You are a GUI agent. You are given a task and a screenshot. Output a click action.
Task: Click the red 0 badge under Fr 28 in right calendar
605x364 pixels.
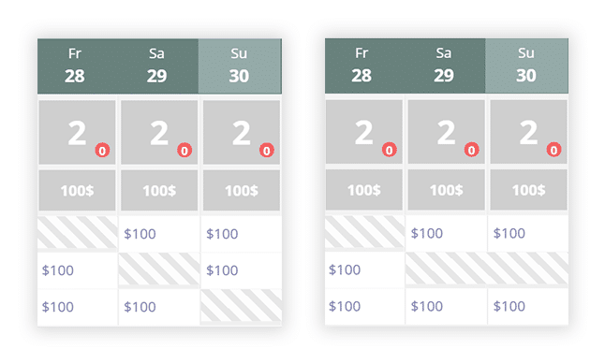click(x=390, y=150)
